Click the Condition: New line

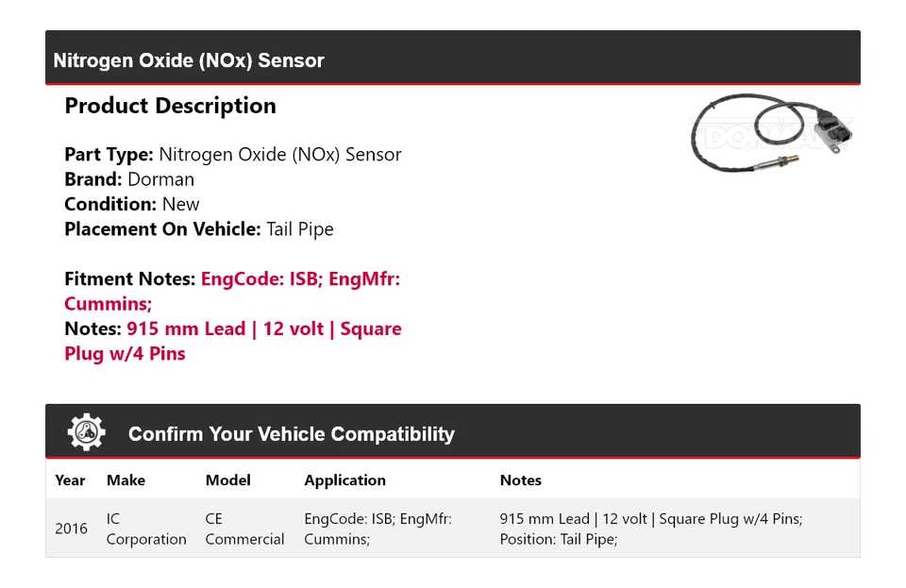click(132, 204)
